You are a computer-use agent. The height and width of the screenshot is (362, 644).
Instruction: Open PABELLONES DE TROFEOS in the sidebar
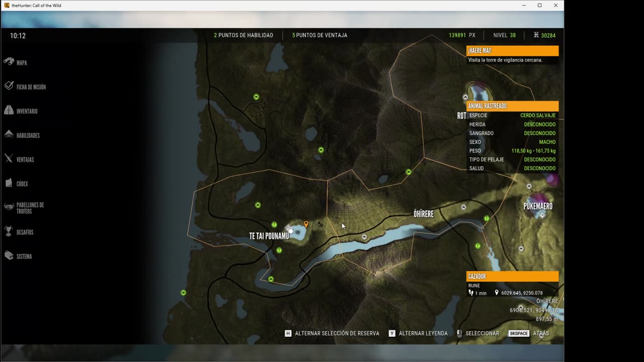click(24, 208)
